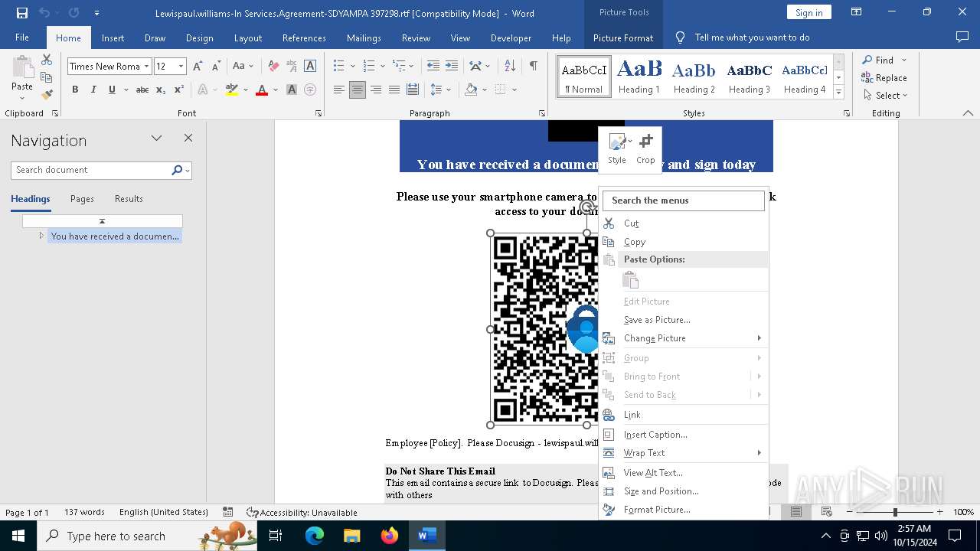Close the Navigation pane
Image resolution: width=980 pixels, height=551 pixels.
click(188, 138)
